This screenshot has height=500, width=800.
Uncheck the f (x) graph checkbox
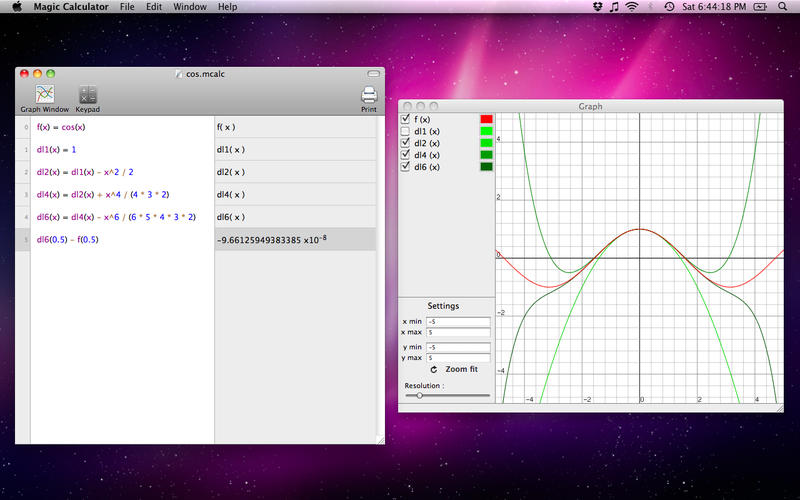click(x=405, y=119)
